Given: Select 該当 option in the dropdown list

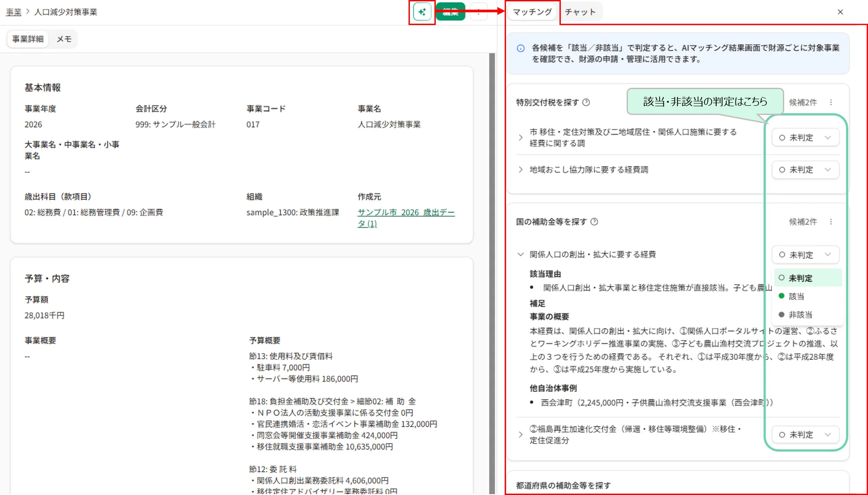Looking at the screenshot, I should (x=807, y=296).
